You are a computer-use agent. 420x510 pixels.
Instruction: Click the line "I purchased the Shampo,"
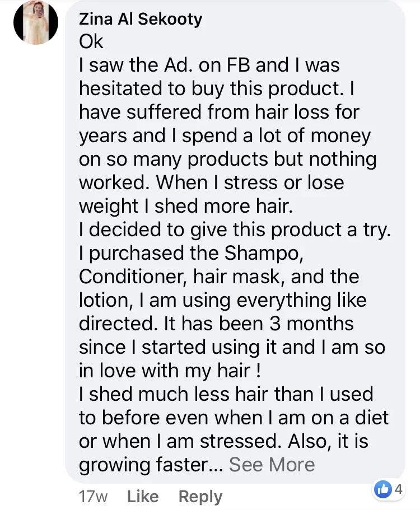[x=192, y=254]
